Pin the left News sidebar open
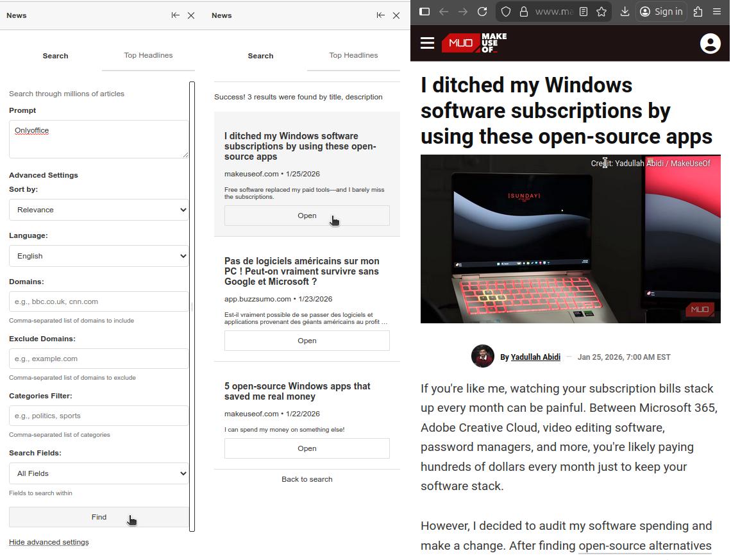The width and height of the screenshot is (731, 560). click(175, 15)
